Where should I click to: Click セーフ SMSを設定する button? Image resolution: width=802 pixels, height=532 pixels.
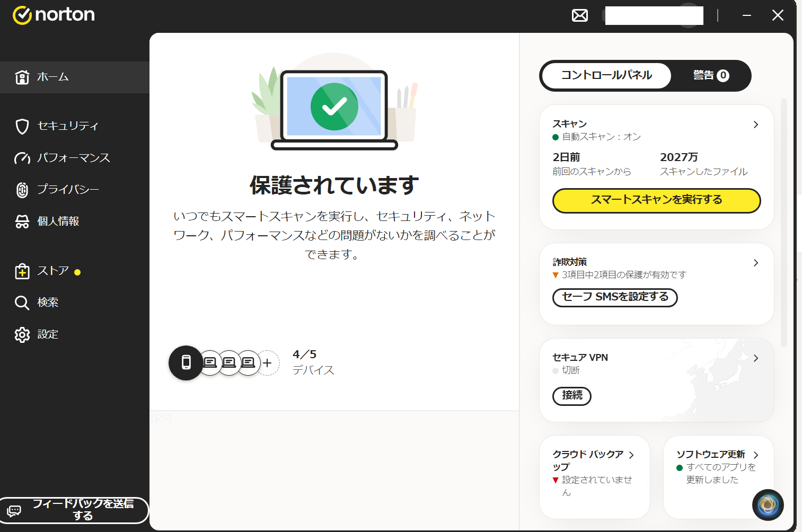tap(615, 297)
